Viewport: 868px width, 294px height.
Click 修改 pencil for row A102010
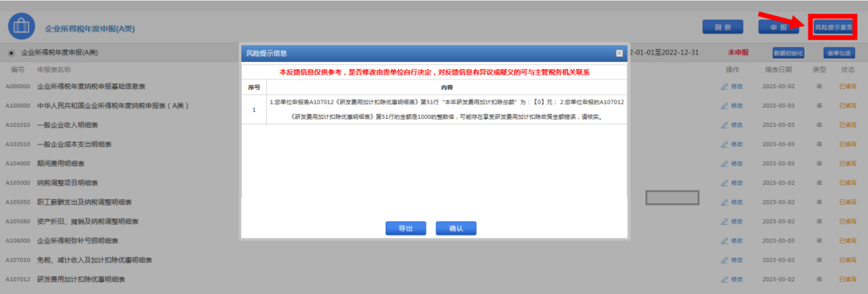[x=732, y=145]
